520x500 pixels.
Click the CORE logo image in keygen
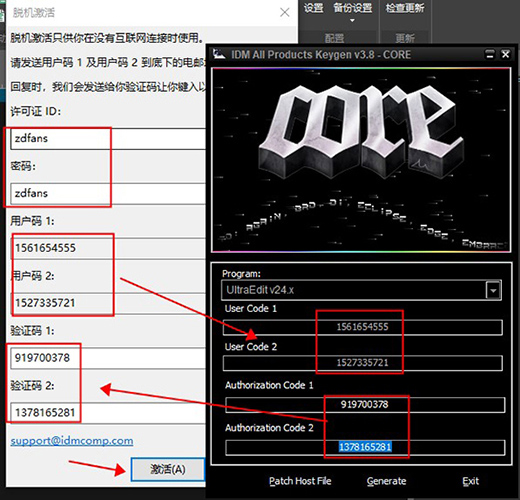(361, 160)
